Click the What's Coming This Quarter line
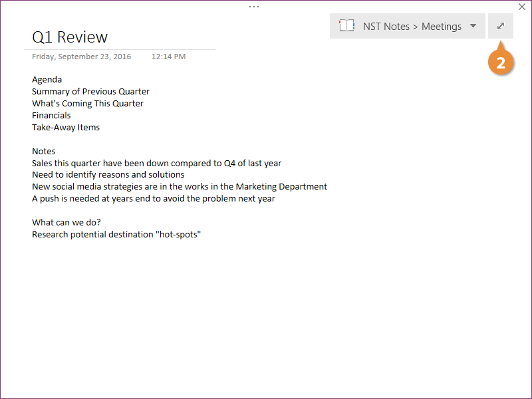Viewport: 532px width, 399px height. coord(88,104)
